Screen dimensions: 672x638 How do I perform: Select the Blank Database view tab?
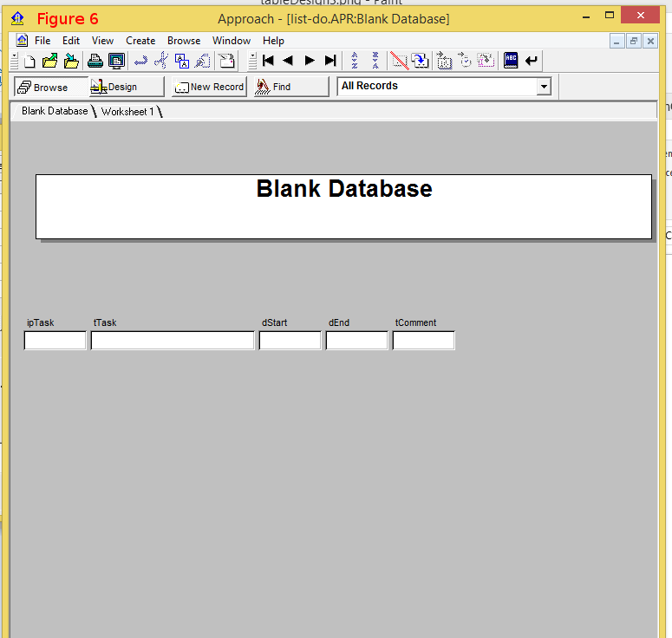pyautogui.click(x=55, y=112)
